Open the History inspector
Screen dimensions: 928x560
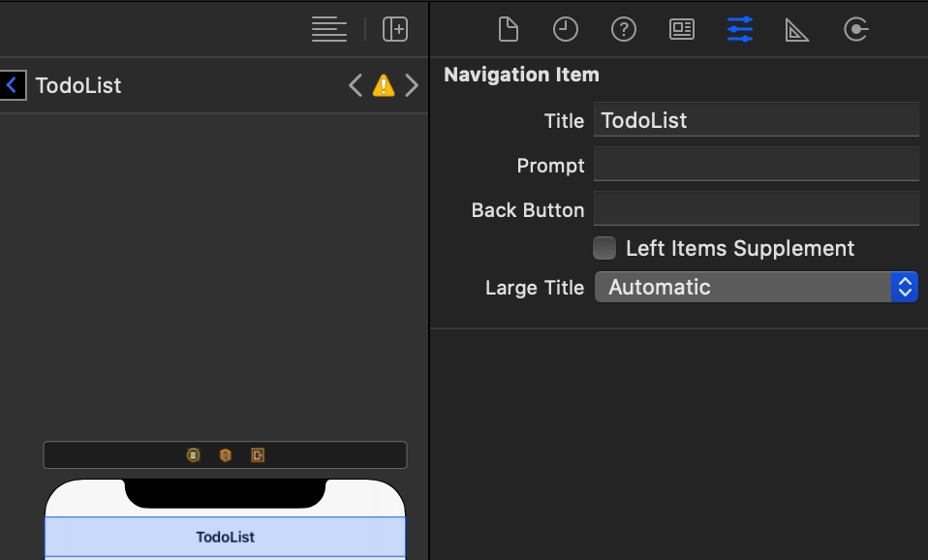566,29
